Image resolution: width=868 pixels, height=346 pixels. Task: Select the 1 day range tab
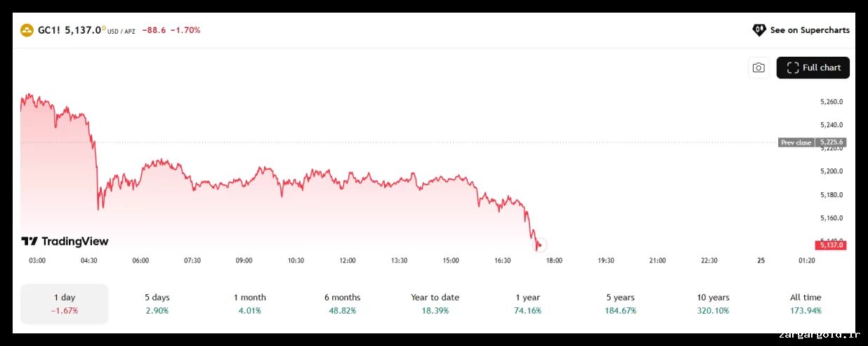coord(65,304)
